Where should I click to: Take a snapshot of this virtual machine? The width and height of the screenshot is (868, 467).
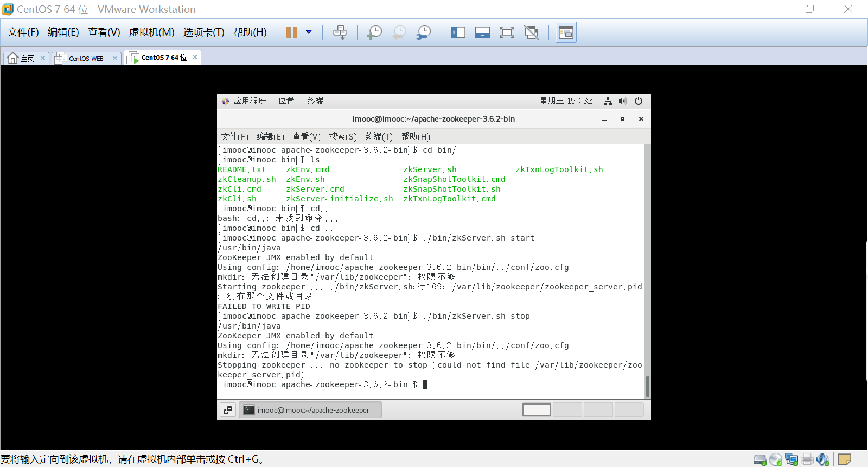point(374,33)
